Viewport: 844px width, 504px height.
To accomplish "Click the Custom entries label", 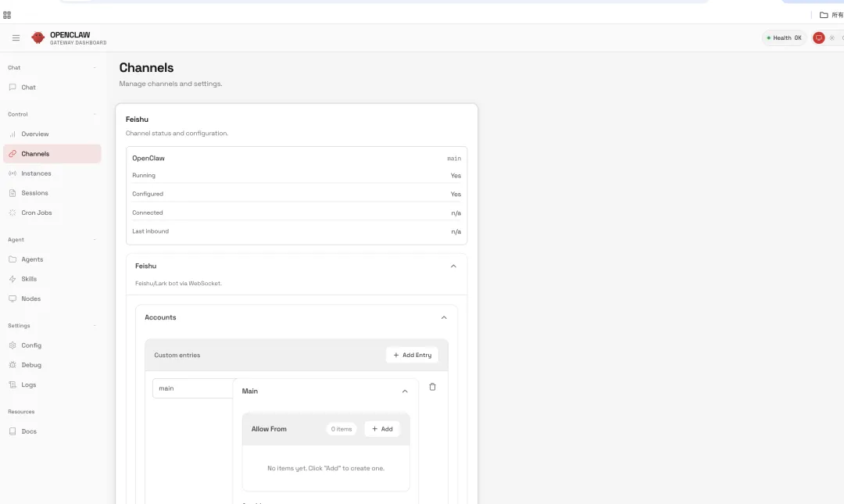I will [177, 355].
